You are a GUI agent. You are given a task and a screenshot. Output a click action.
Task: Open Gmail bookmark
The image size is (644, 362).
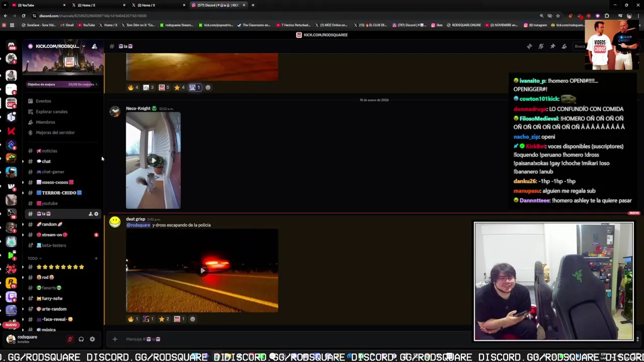66,25
